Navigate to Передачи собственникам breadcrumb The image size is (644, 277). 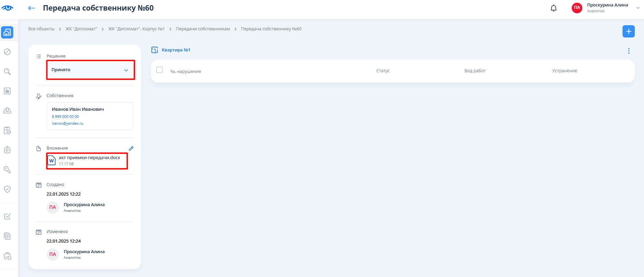coord(203,29)
